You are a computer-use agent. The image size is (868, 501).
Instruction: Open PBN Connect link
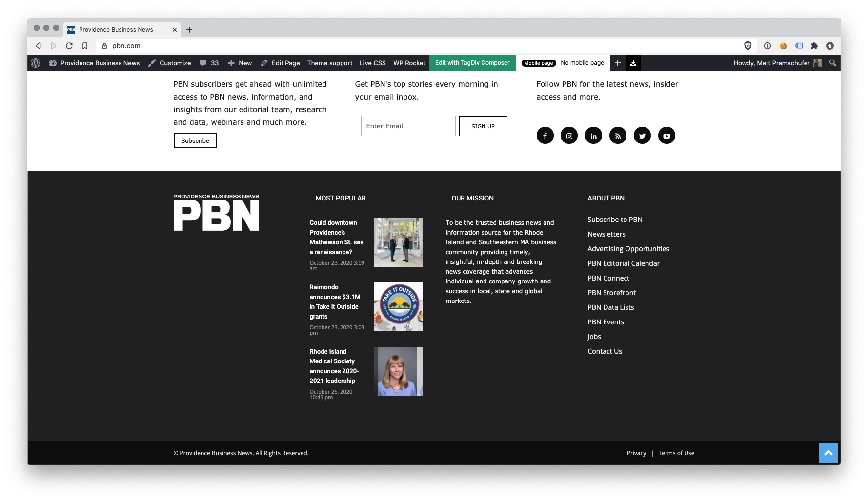(x=608, y=278)
